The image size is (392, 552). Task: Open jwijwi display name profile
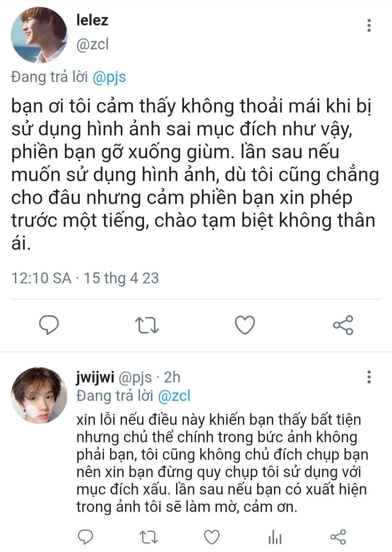[x=95, y=377]
